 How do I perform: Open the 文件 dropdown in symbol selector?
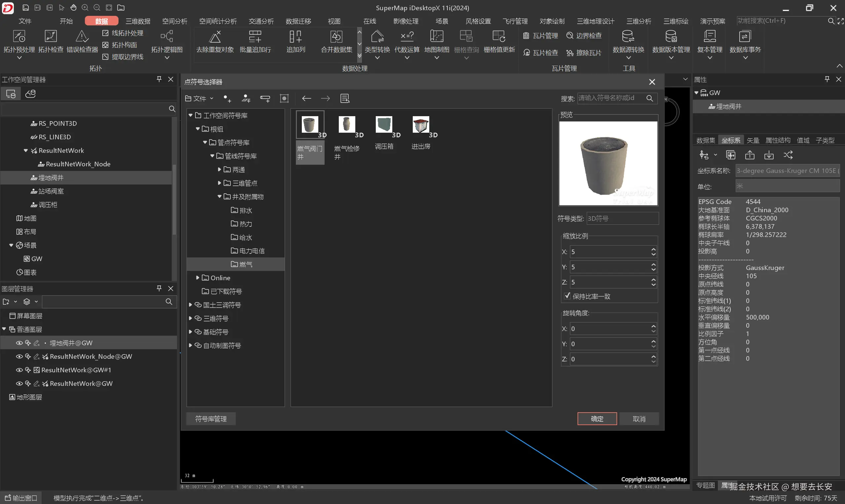pyautogui.click(x=199, y=98)
